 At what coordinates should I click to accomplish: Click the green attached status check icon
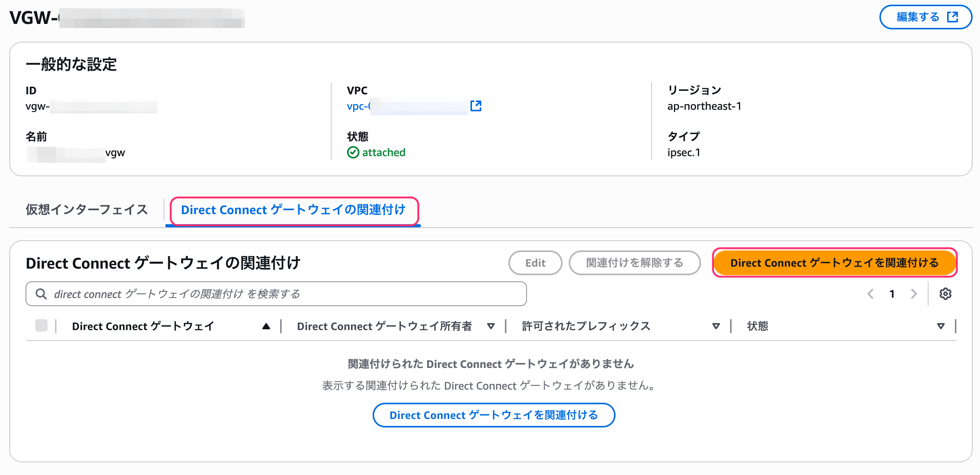pos(353,152)
